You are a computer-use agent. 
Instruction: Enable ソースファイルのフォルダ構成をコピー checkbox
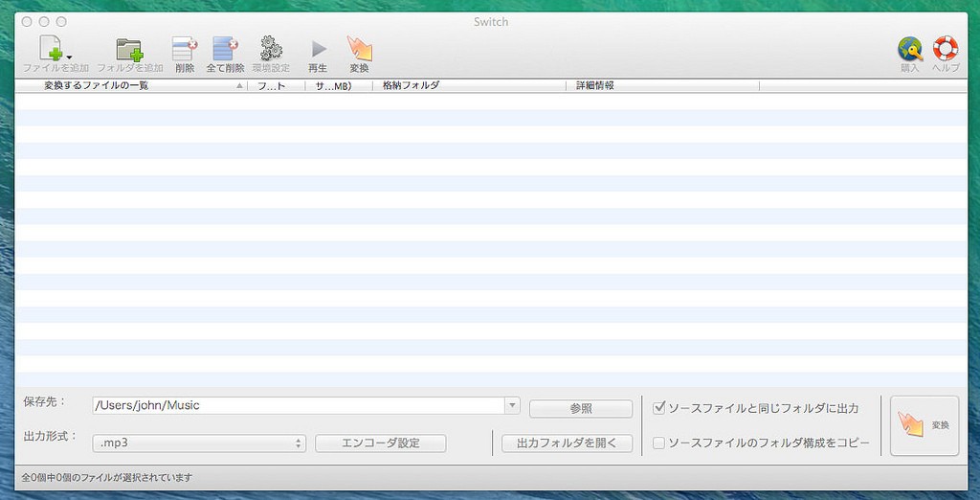658,443
